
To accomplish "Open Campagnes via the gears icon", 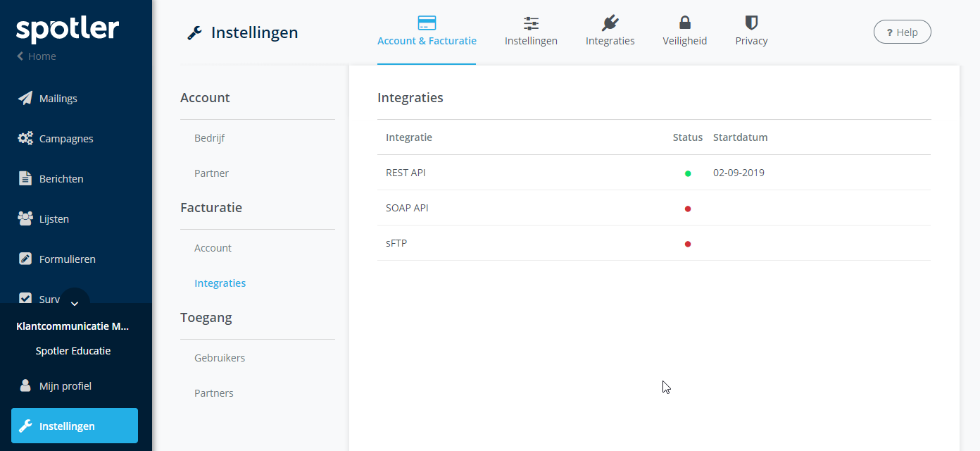I will coord(25,138).
